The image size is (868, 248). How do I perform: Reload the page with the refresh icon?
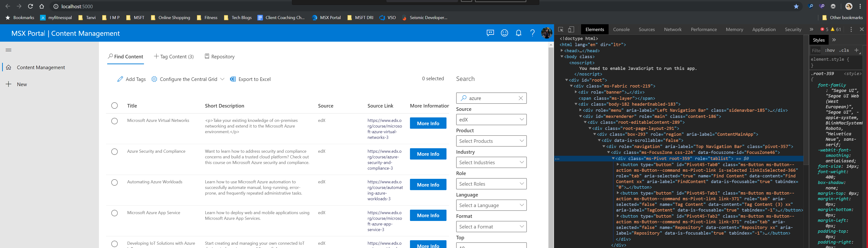(x=30, y=6)
